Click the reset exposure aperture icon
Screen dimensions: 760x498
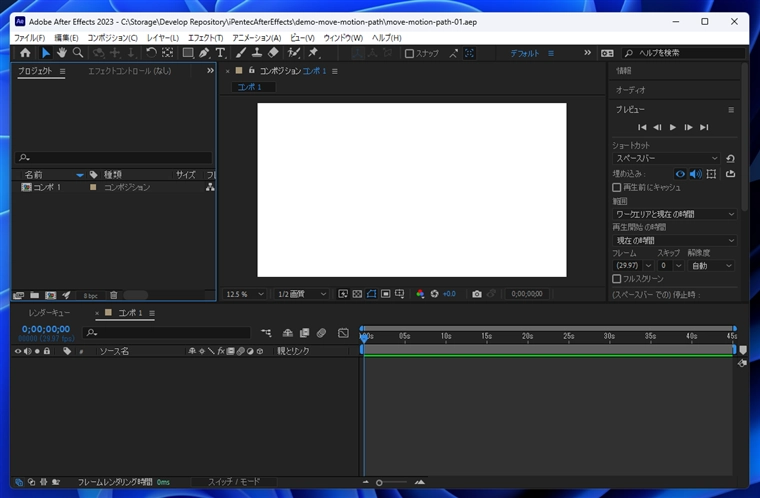[x=434, y=294]
